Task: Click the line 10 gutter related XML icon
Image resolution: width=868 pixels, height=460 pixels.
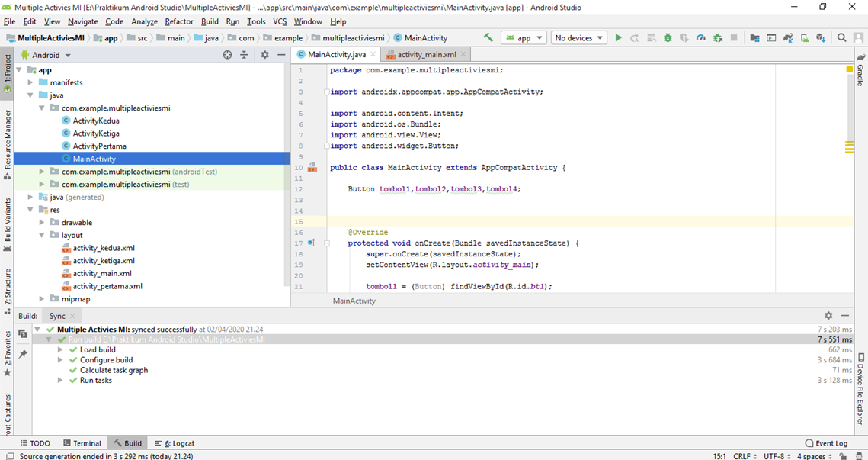Action: (x=312, y=167)
